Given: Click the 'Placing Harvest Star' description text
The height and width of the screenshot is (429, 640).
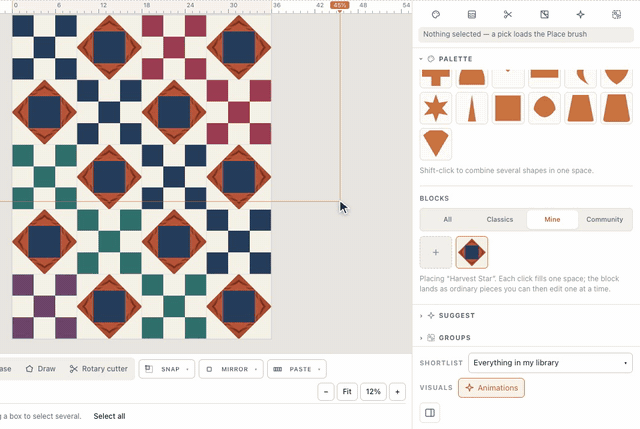Looking at the screenshot, I should coord(519,284).
